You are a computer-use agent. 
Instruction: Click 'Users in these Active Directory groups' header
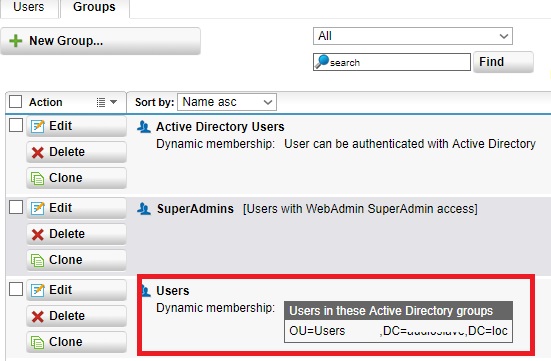coord(398,311)
